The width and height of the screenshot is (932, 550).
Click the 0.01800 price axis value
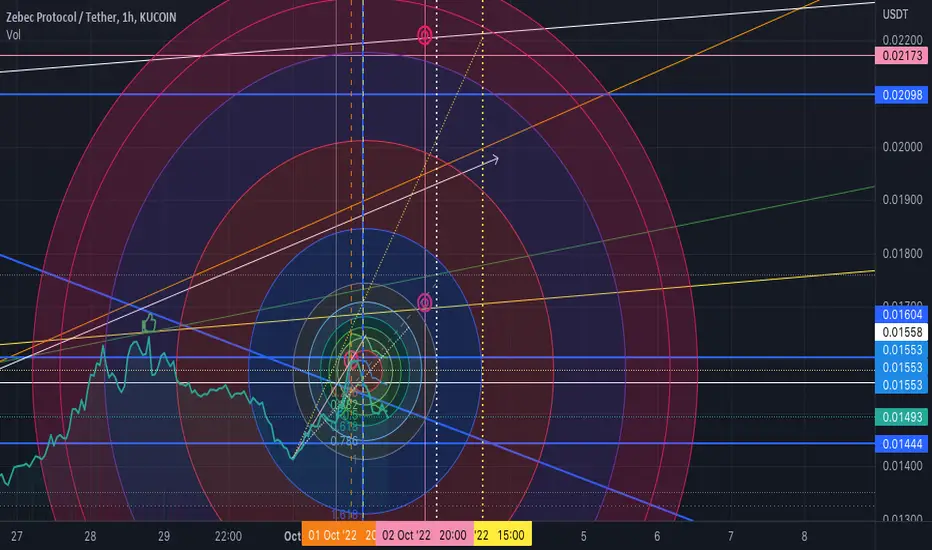(902, 254)
